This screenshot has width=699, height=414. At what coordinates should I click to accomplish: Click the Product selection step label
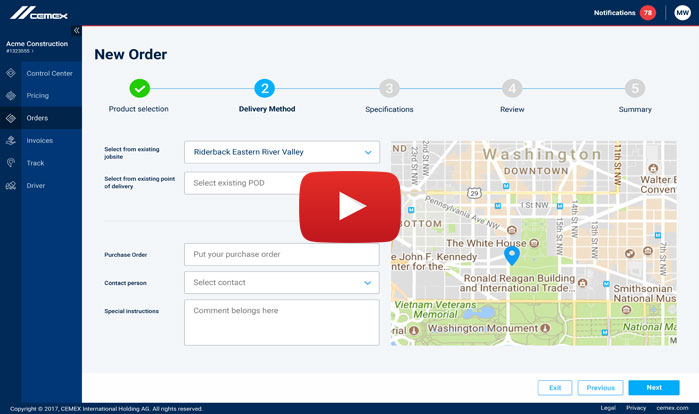coord(139,109)
